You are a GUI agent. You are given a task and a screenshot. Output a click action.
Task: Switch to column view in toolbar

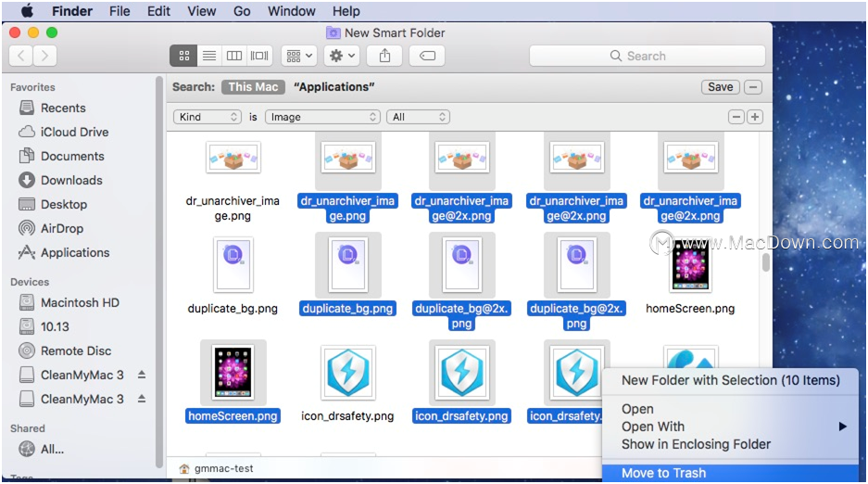coord(234,56)
